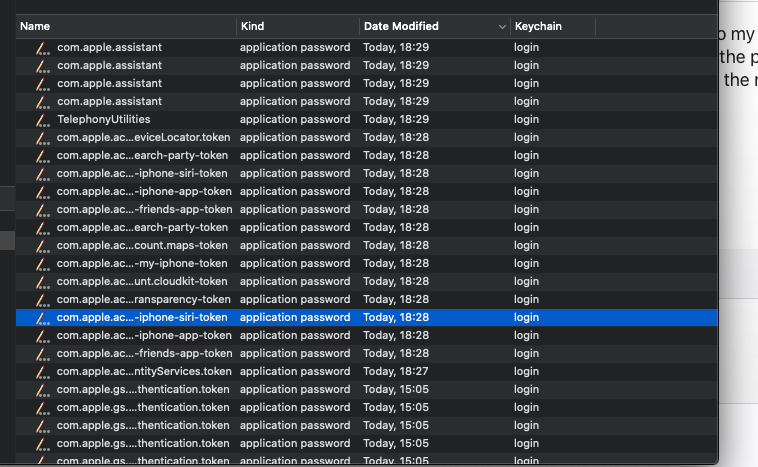Sort the list by the Kind column
The width and height of the screenshot is (758, 467).
(252, 26)
